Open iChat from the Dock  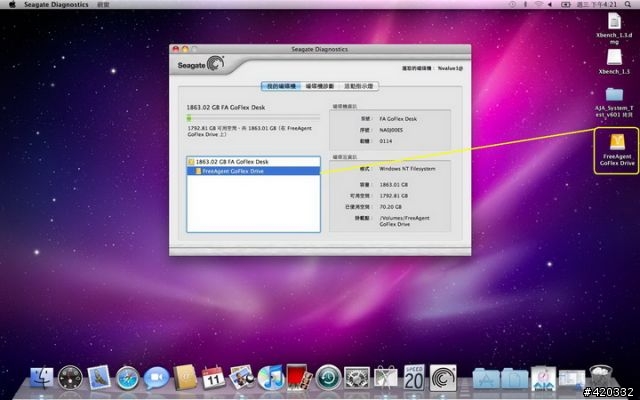click(156, 378)
